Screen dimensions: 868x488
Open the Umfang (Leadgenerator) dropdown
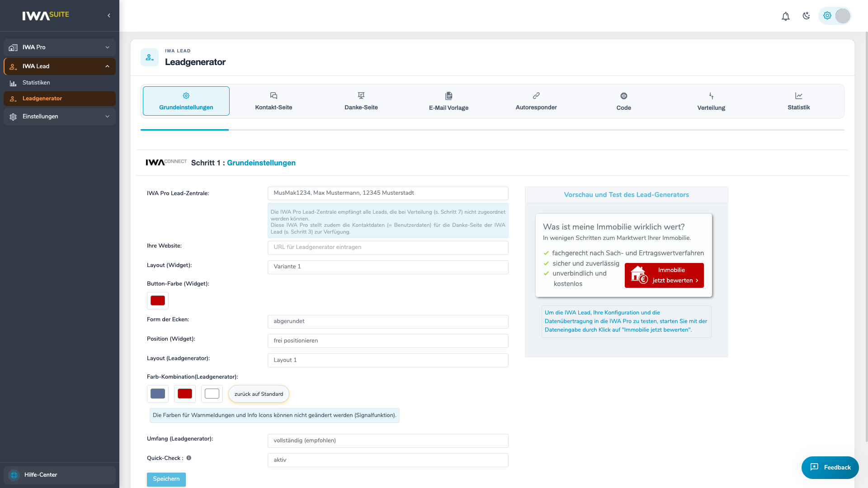388,441
